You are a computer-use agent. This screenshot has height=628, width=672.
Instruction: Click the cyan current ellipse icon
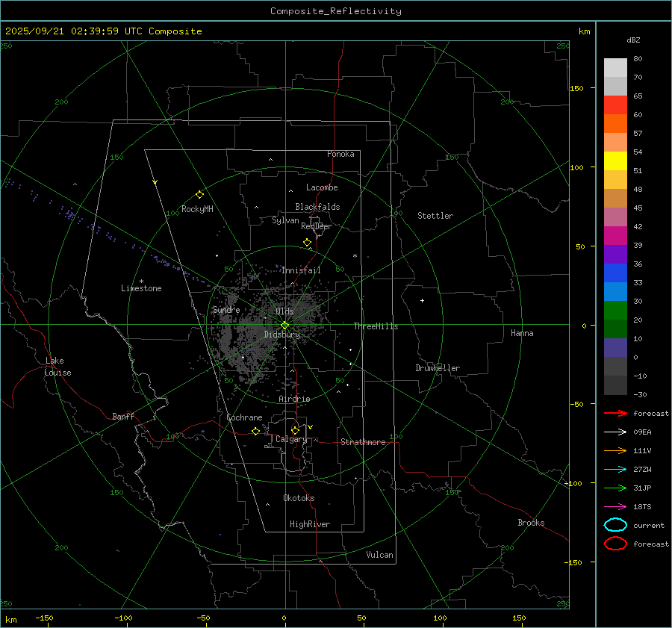(x=615, y=525)
